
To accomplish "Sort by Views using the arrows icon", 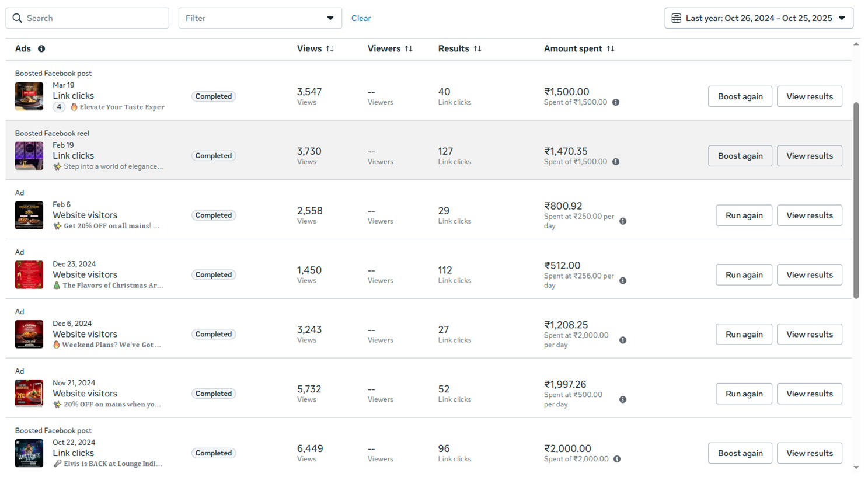I will [x=330, y=49].
